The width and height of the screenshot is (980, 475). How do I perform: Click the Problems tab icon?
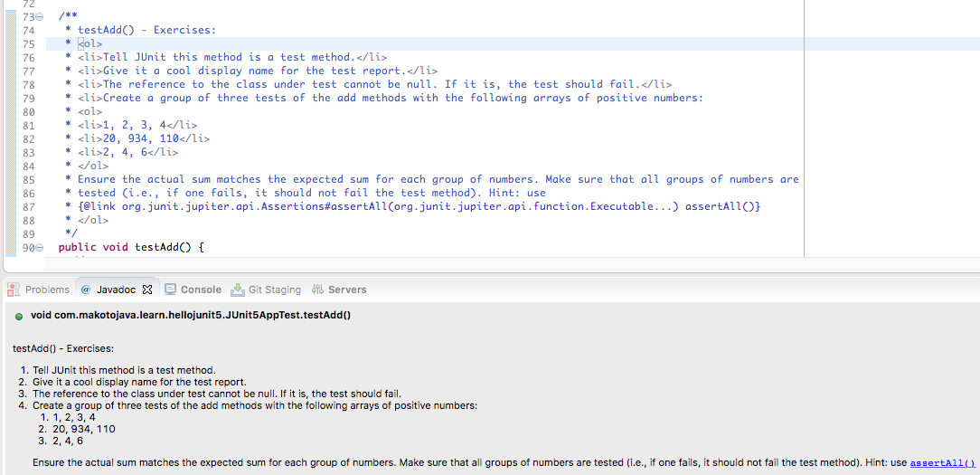point(14,290)
